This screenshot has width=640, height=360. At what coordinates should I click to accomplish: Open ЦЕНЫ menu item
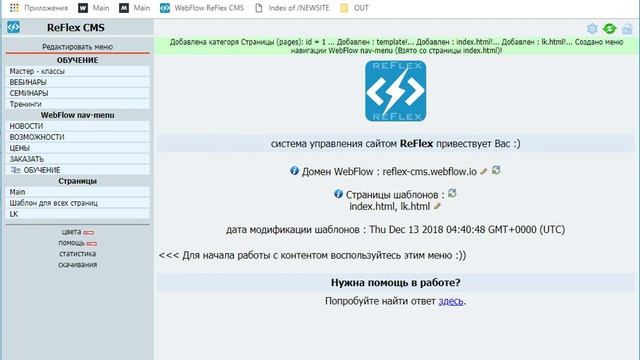[x=78, y=148]
